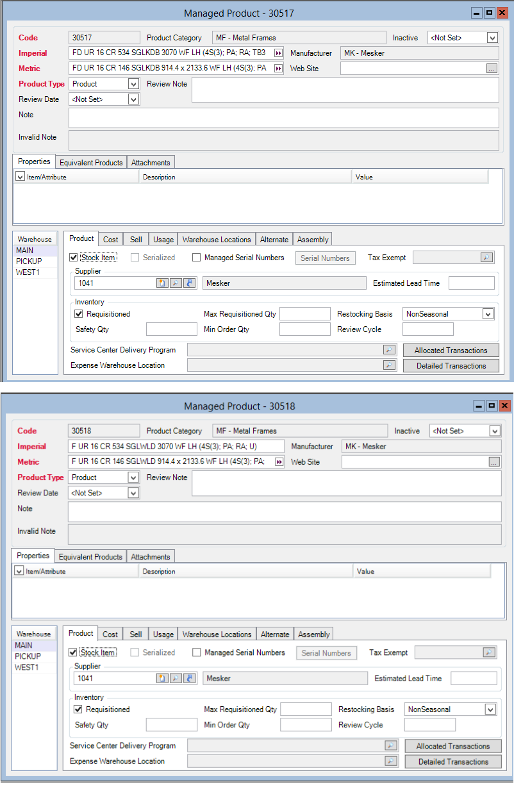Click the new Supplier icon in window 30518
The height and width of the screenshot is (812, 514).
tap(162, 679)
